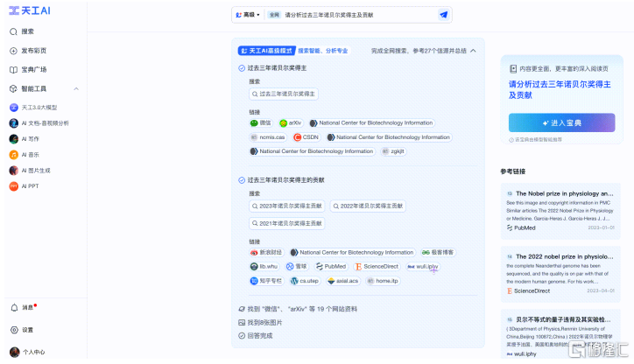Click the 进入宝典 button

coord(561,122)
